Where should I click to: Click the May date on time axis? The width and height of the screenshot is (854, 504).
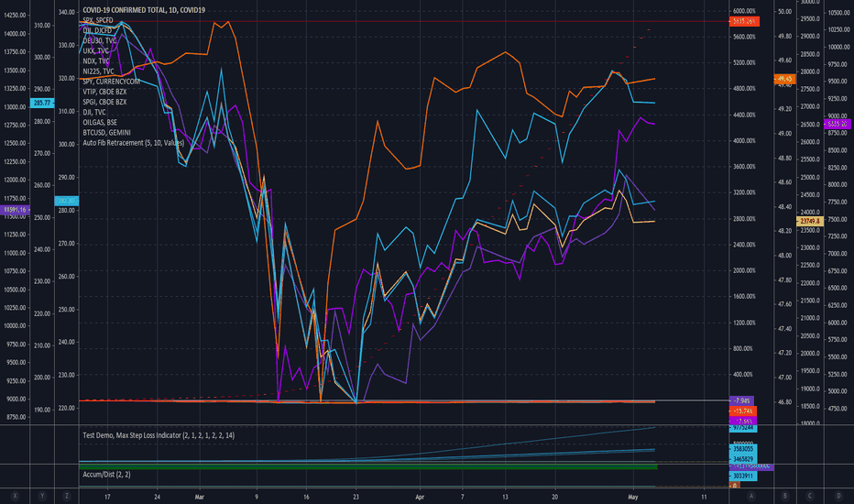[x=632, y=497]
